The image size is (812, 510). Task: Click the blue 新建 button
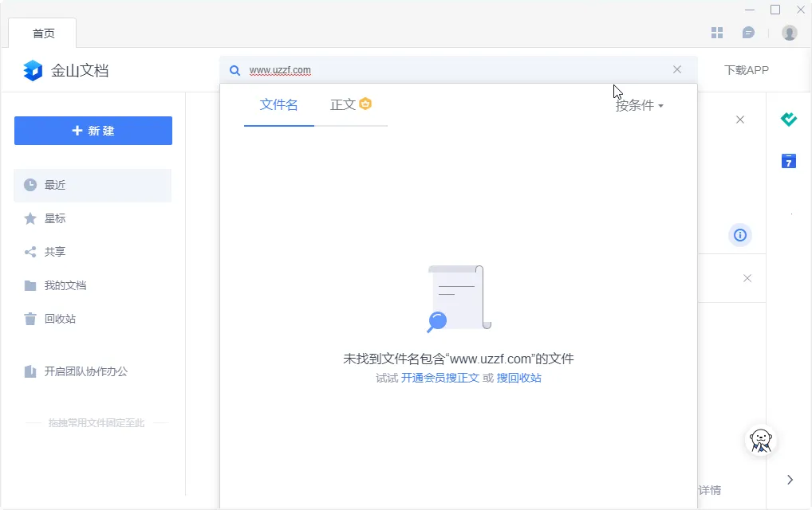pos(93,131)
